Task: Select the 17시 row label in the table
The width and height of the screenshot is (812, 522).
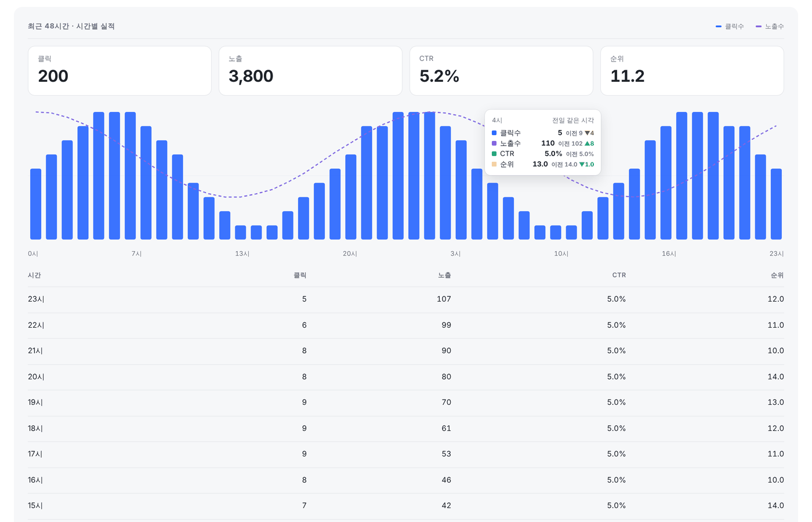Action: [35, 454]
